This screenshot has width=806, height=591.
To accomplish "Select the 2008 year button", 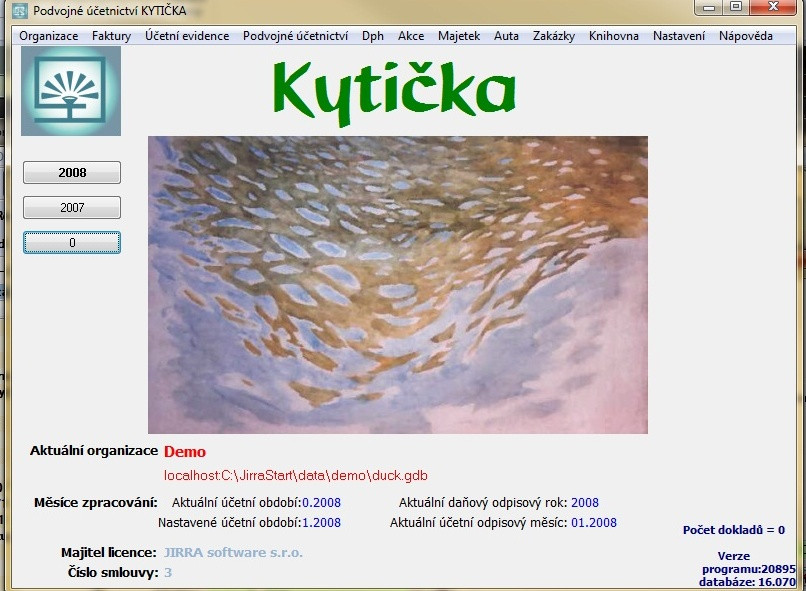I will tap(72, 173).
